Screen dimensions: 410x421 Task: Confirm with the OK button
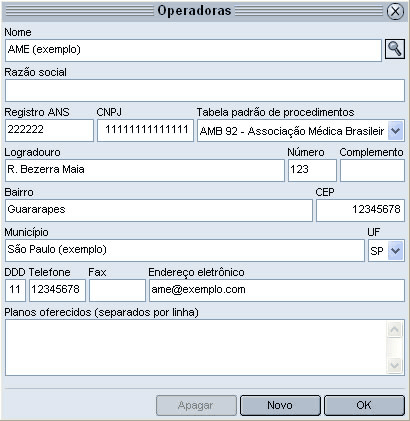coord(364,405)
